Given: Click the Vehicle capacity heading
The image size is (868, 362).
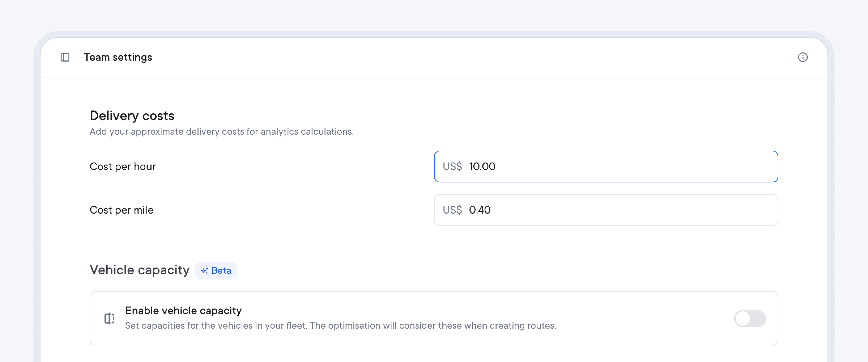Looking at the screenshot, I should coord(139,270).
